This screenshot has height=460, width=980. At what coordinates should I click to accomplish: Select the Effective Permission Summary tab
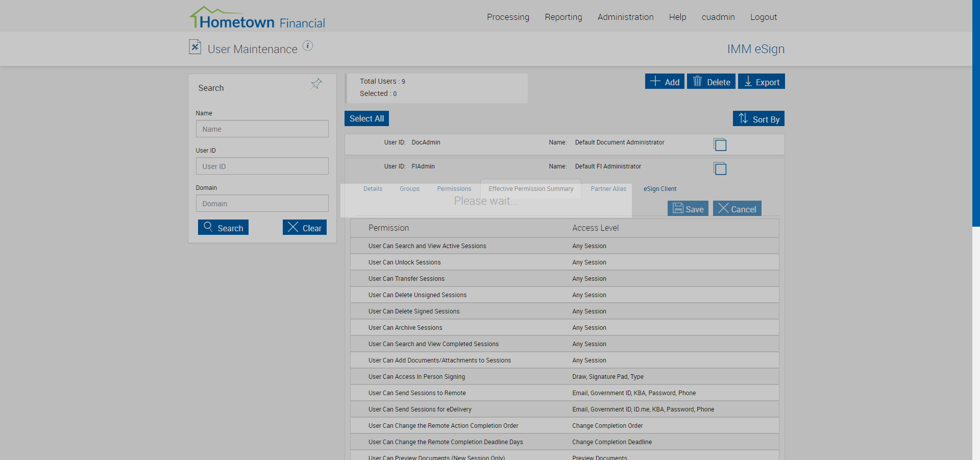531,189
